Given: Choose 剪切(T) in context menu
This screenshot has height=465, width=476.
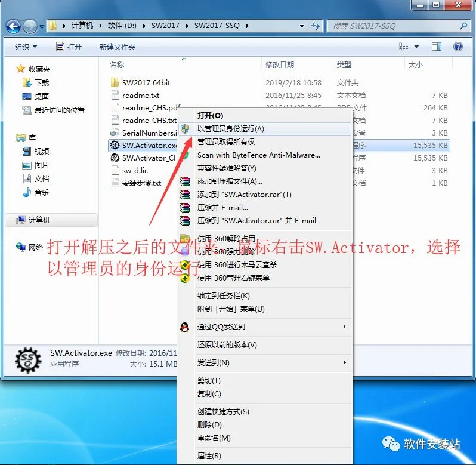Looking at the screenshot, I should tap(265, 381).
